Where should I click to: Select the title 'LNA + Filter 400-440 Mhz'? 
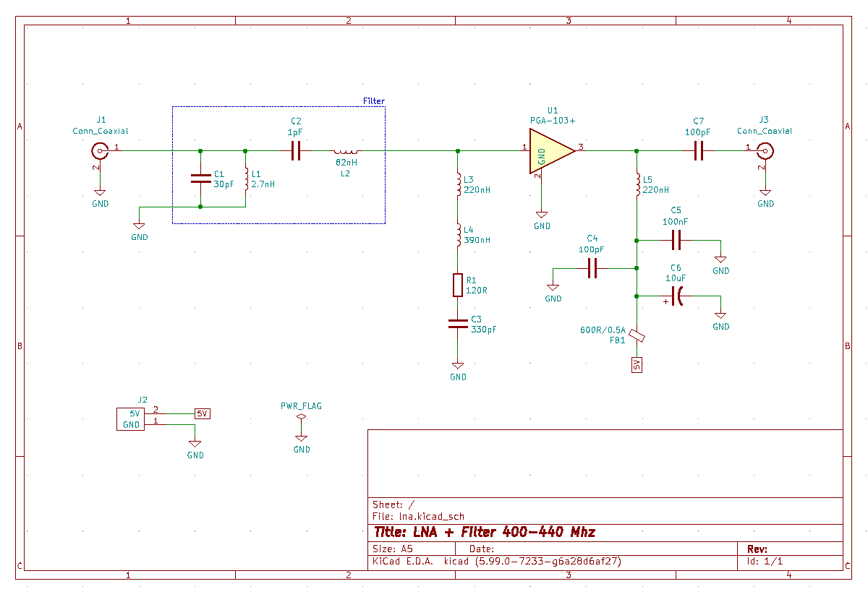484,532
